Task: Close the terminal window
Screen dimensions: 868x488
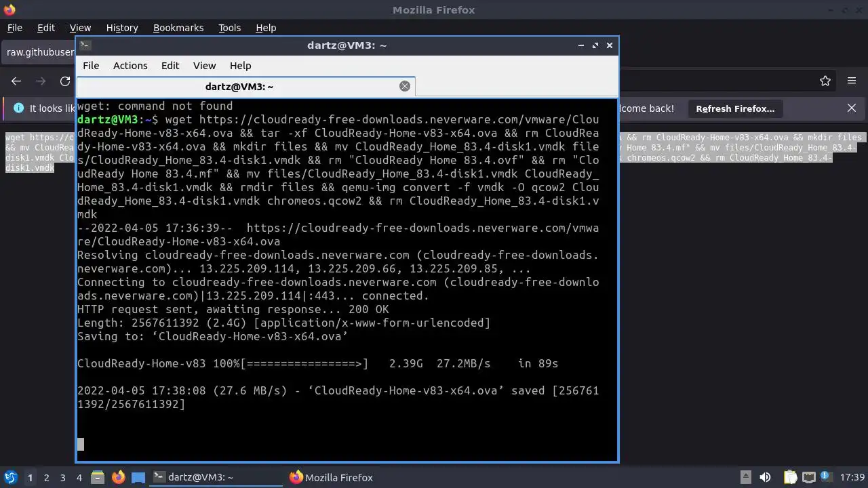Action: coord(610,45)
